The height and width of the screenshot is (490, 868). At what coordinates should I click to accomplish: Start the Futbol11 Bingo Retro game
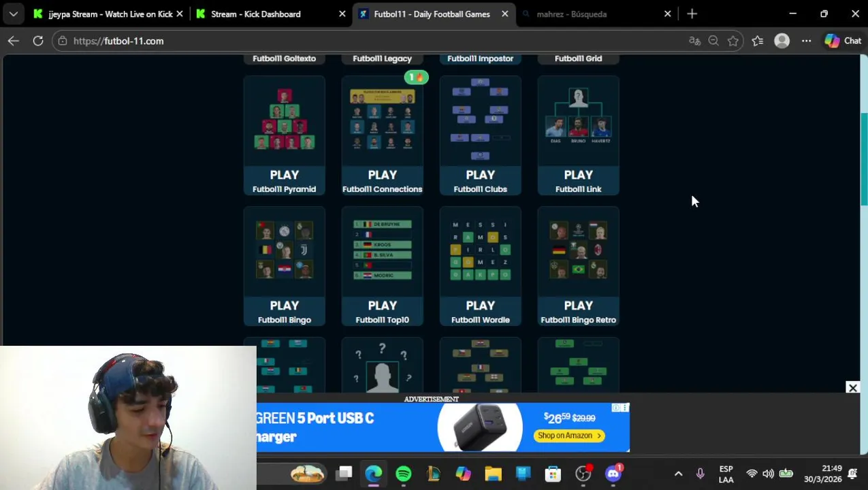578,266
